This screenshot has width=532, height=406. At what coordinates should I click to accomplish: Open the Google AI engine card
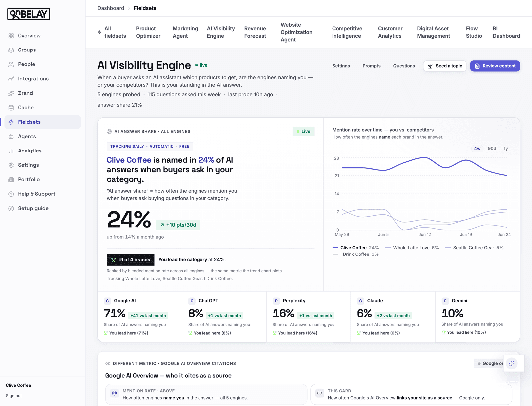pyautogui.click(x=140, y=317)
